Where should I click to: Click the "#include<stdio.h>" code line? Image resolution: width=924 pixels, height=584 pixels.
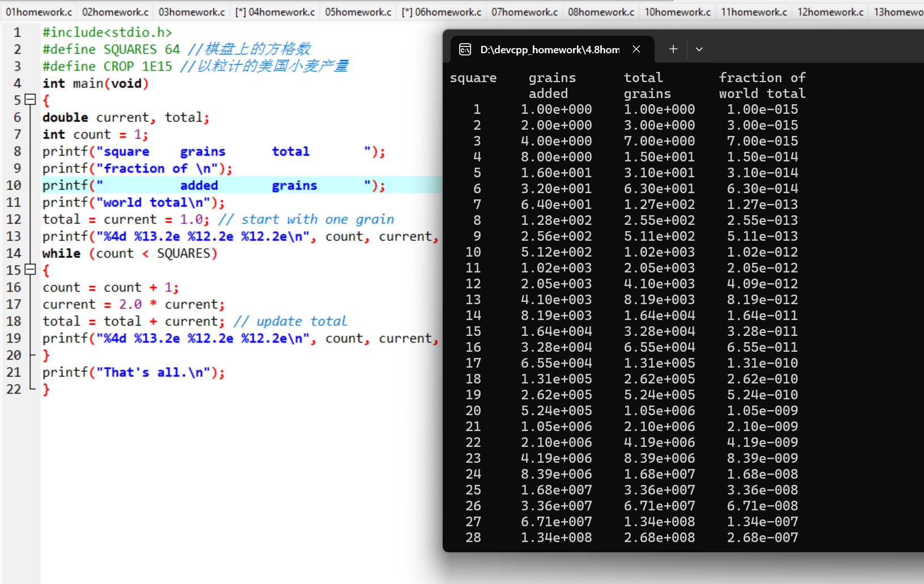(x=107, y=32)
